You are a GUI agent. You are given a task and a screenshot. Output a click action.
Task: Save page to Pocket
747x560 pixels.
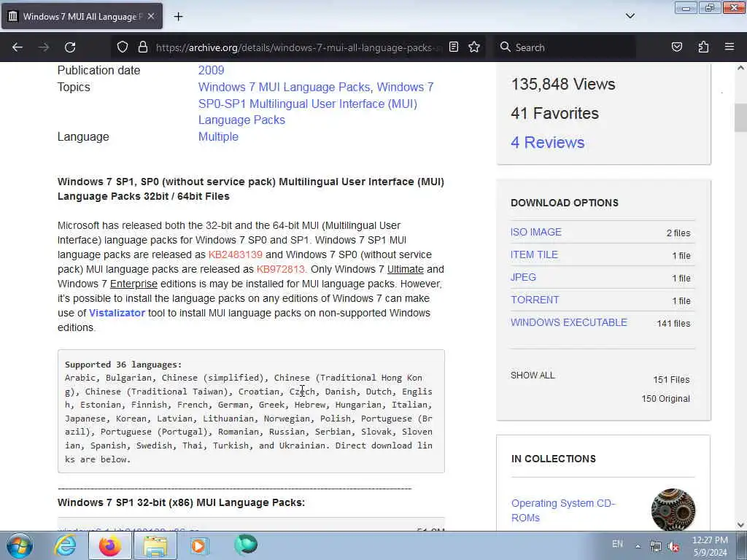click(x=677, y=47)
